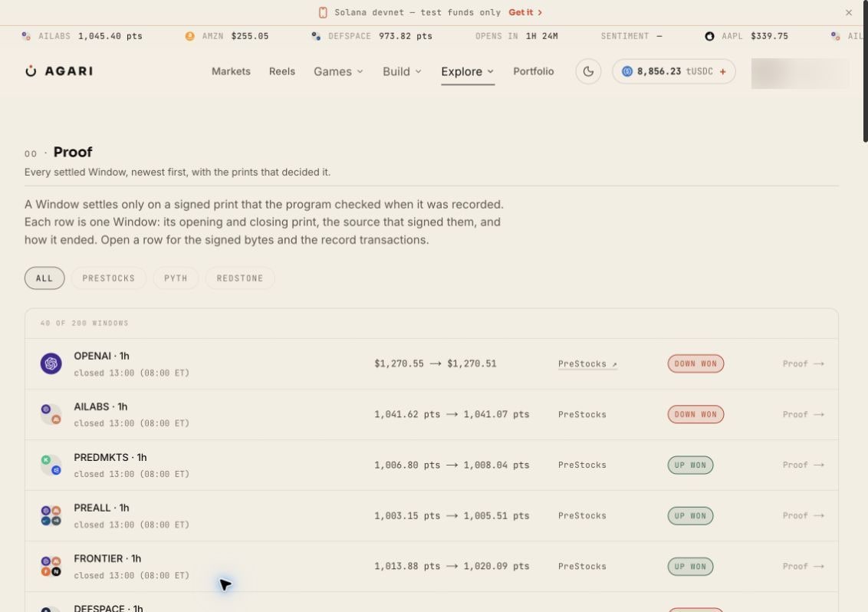Click the UP WON badge in PREDMKTS row
This screenshot has height=612, width=868.
pos(690,465)
